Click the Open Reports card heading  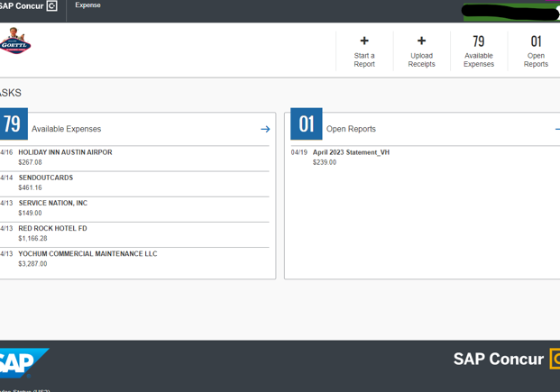[x=351, y=129]
